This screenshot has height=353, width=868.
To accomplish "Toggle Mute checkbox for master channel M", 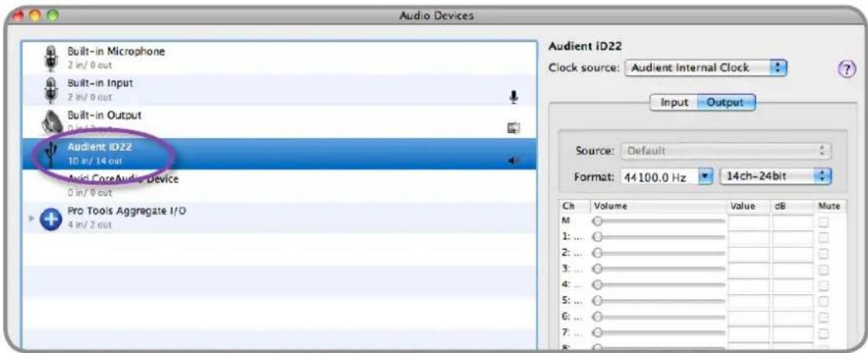I will [825, 221].
